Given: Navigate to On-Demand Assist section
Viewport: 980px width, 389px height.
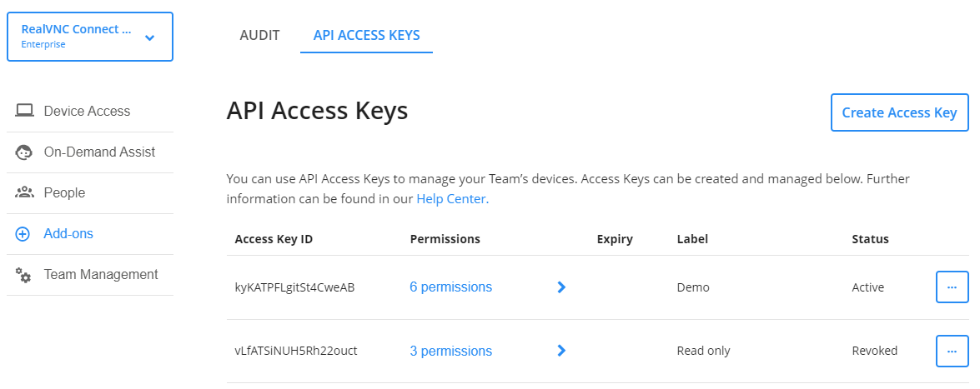Looking at the screenshot, I should pyautogui.click(x=99, y=152).
